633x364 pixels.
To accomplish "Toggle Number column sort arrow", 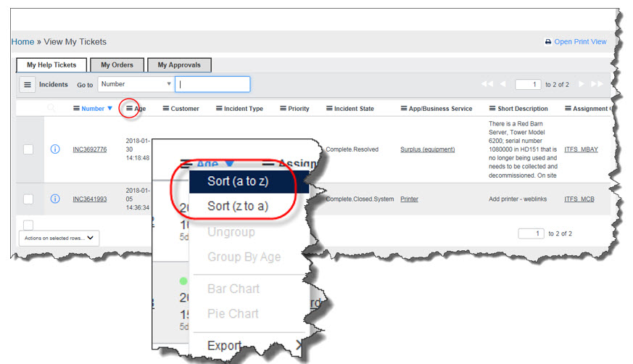I will pos(109,109).
